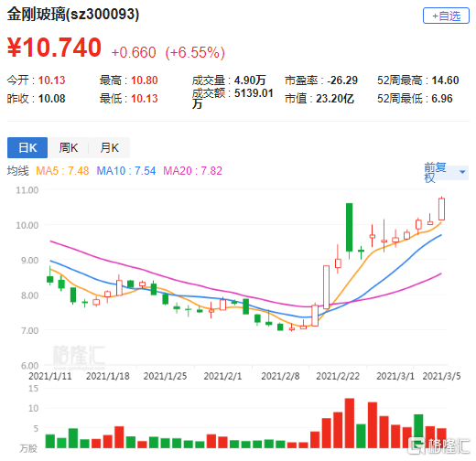Click 市值 market cap 23.20亿
This screenshot has width=476, height=461.
pyautogui.click(x=335, y=99)
